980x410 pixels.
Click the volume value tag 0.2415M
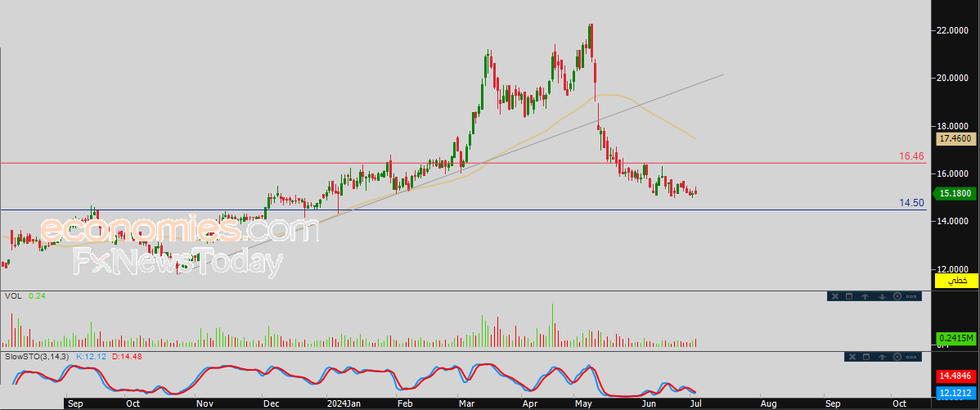(956, 338)
